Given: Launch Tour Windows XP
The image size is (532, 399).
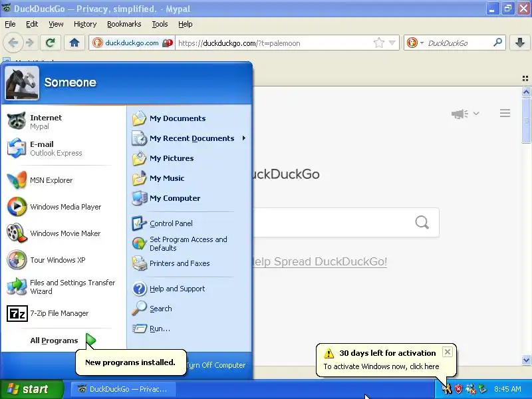Looking at the screenshot, I should (63, 260).
